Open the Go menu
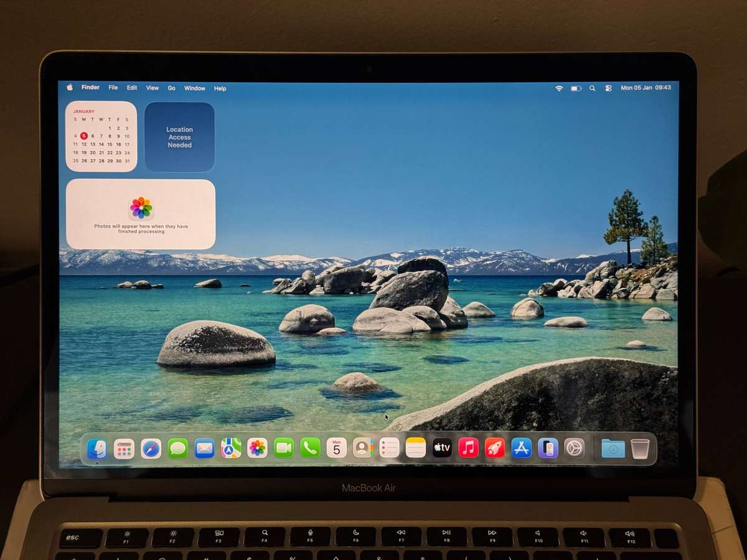 coord(172,88)
